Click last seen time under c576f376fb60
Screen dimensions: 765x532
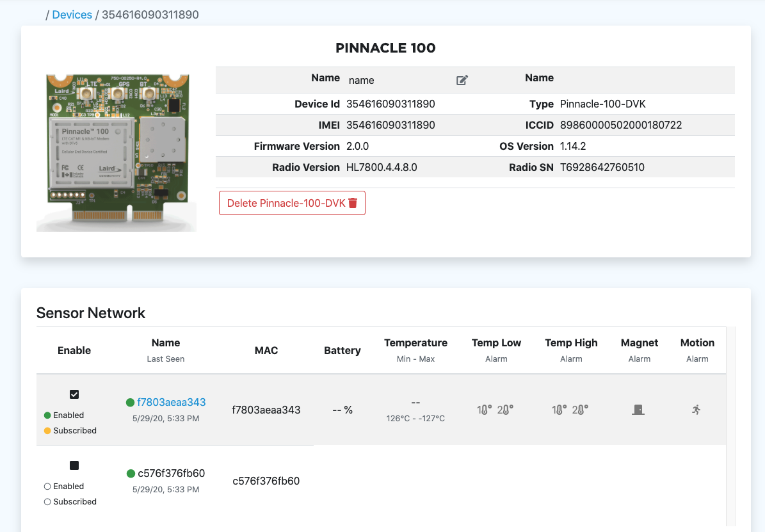click(x=166, y=490)
